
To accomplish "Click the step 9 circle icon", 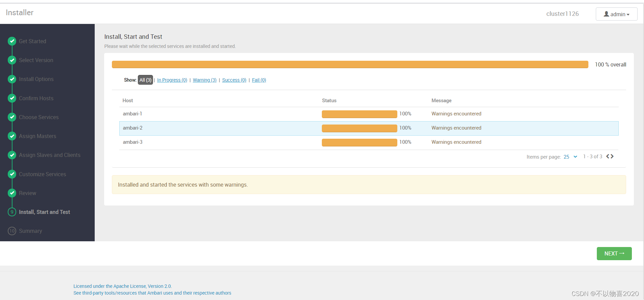I will click(12, 212).
